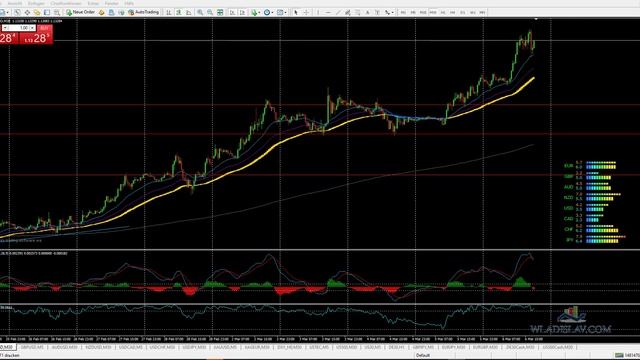The height and width of the screenshot is (360, 640).
Task: Launch MetaEditor from the toolbar
Action: click(101, 12)
